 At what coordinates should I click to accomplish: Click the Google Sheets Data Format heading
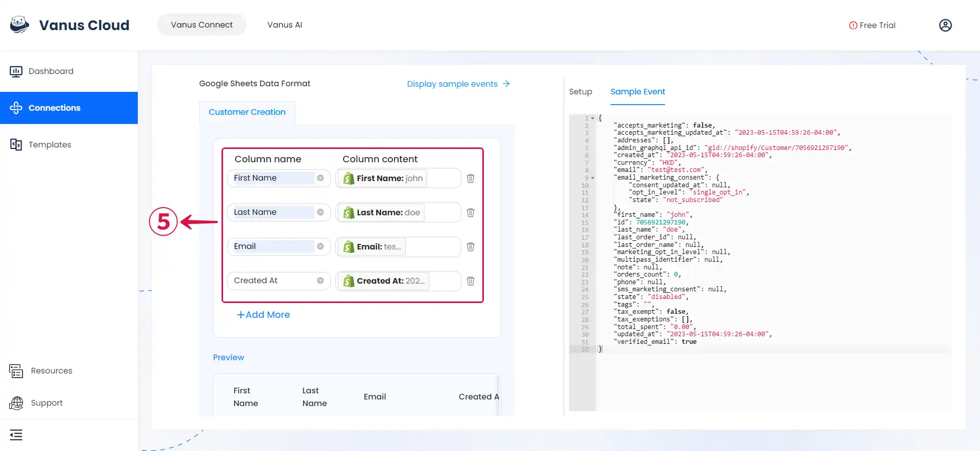pos(255,84)
